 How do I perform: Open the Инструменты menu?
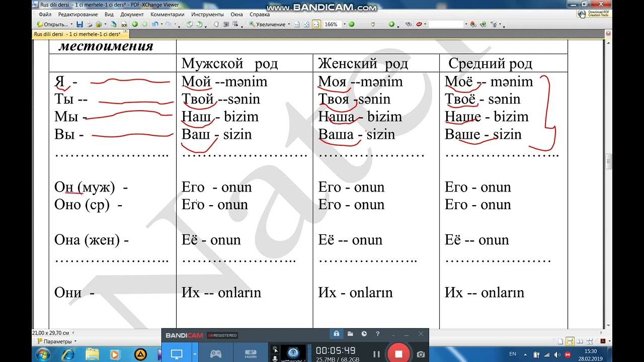[x=208, y=15]
